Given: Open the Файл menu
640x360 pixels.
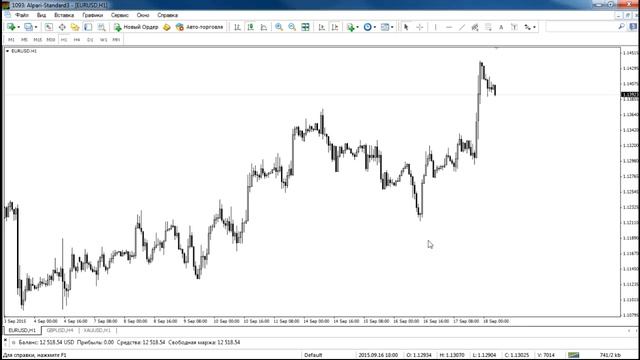Looking at the screenshot, I should pyautogui.click(x=22, y=15).
